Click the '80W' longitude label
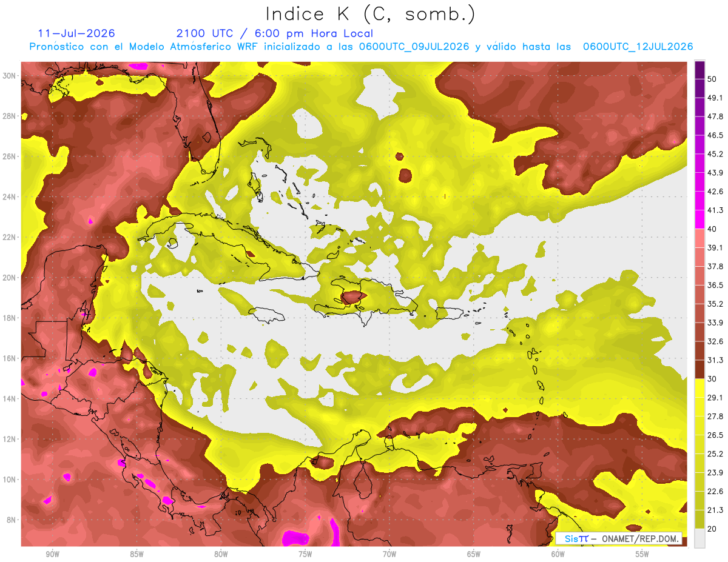Screen dimensions: 728x562 coord(221,554)
